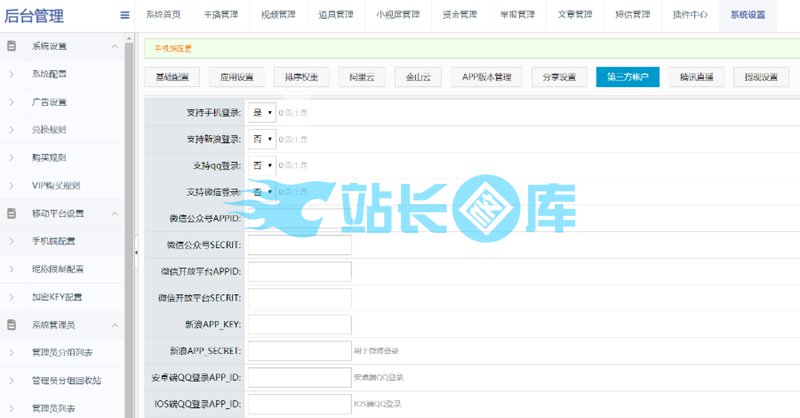The height and width of the screenshot is (418, 800).
Task: Open the 支持手机登录 dropdown
Action: pyautogui.click(x=261, y=112)
